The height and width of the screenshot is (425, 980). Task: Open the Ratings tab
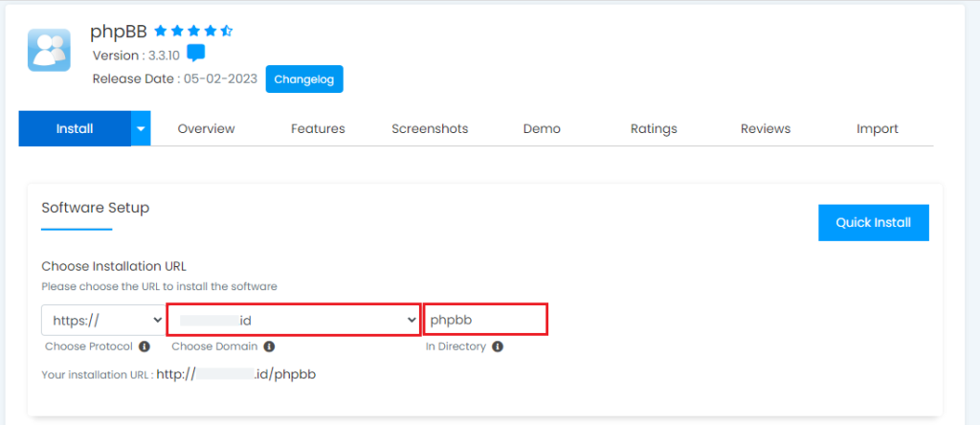pos(654,129)
